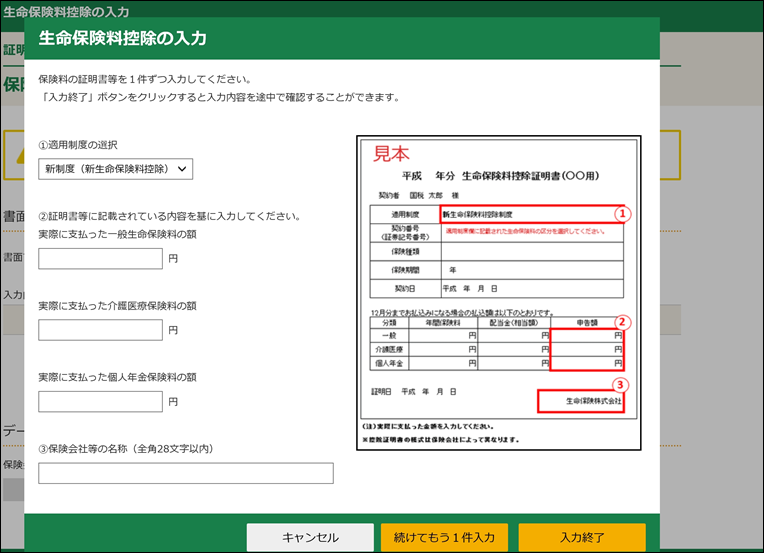This screenshot has height=553, width=764.
Task: Click the 個人年金保険料の額 input field
Action: pyautogui.click(x=100, y=401)
